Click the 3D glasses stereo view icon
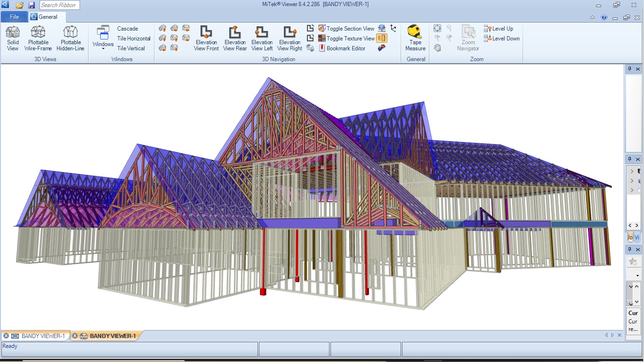 382,48
